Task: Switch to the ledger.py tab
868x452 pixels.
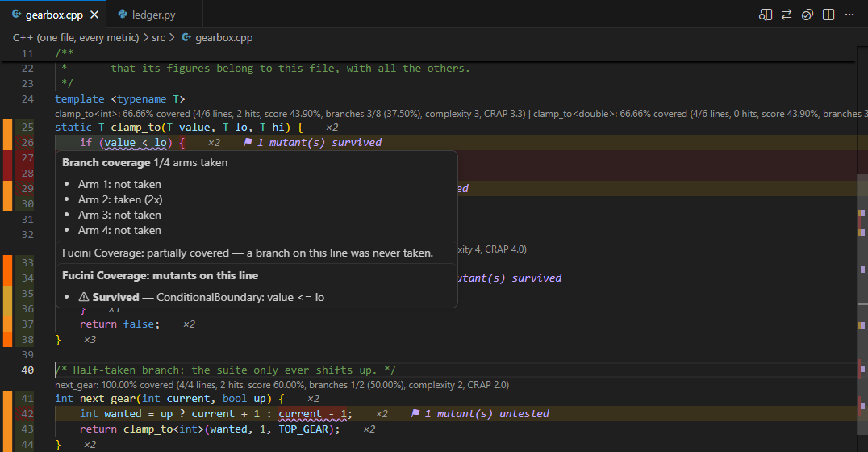Action: tap(153, 15)
